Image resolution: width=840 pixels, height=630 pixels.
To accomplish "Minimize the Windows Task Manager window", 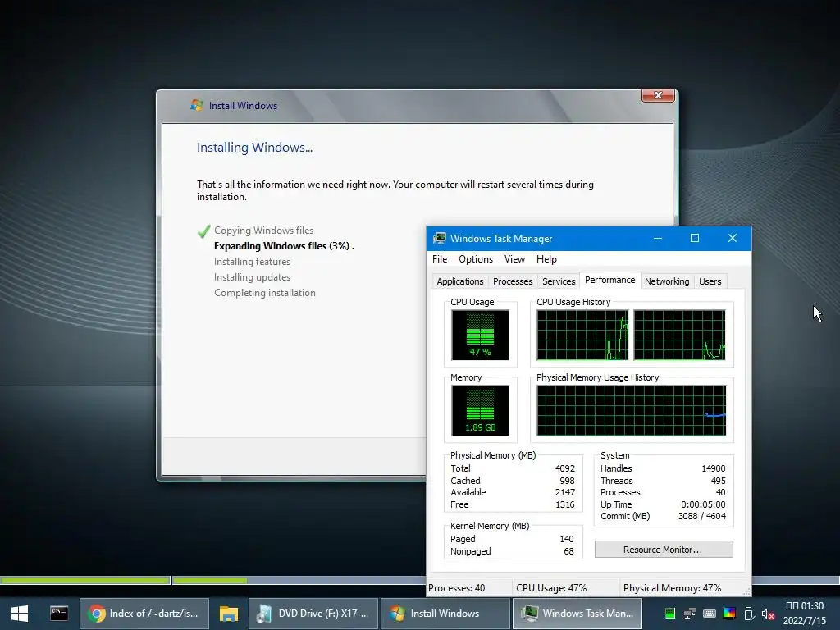I will point(658,239).
